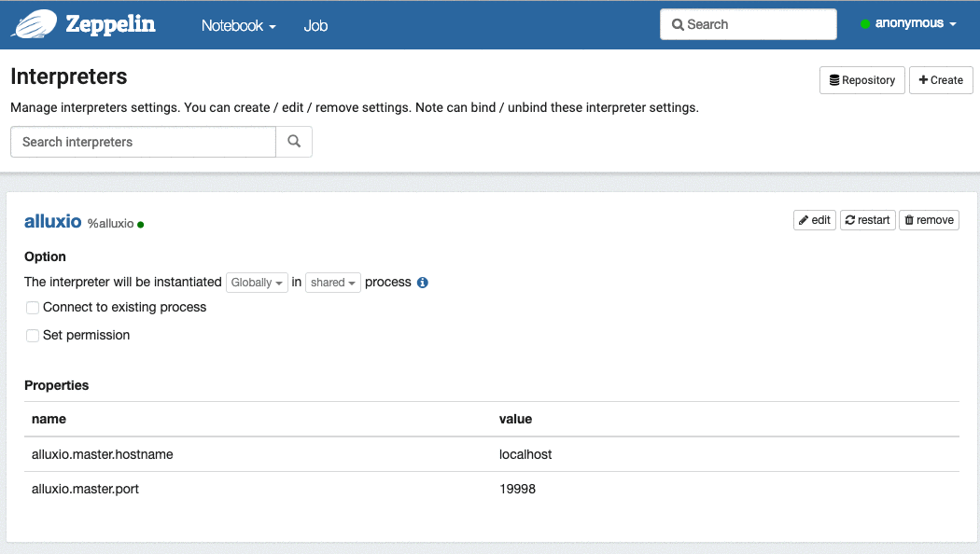Open the shared process dropdown

[332, 282]
